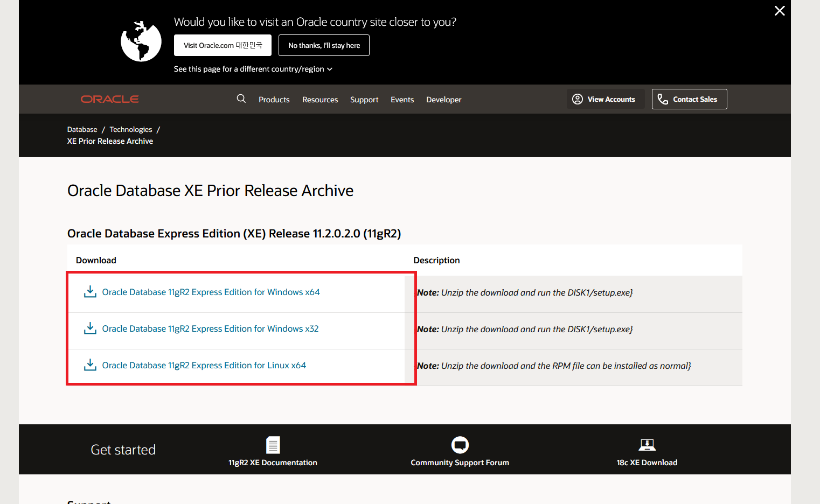
Task: Click download icon beside Windows x32 edition
Action: pyautogui.click(x=90, y=328)
